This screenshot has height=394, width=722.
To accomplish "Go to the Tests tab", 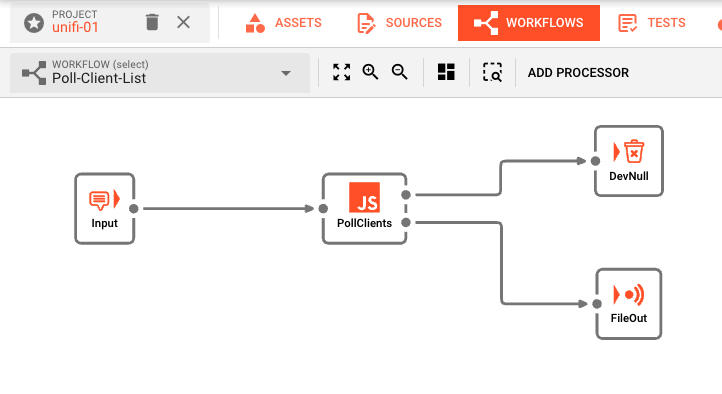I will click(652, 23).
